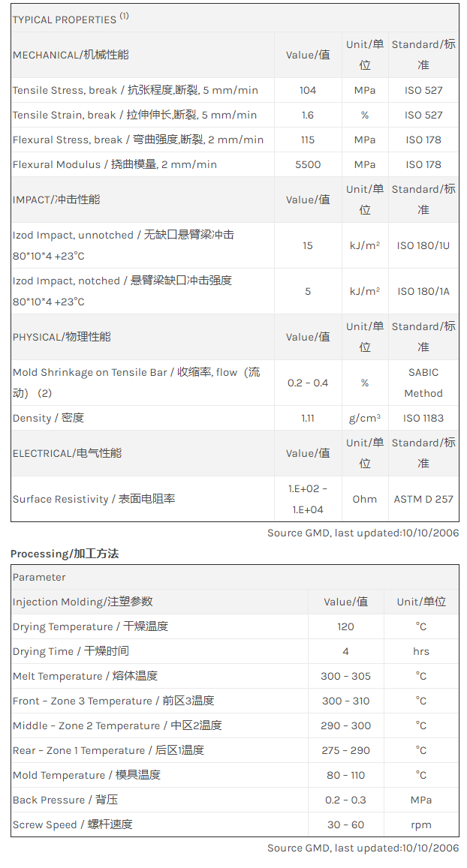Select the Screw Speed row label
467x868 pixels.
[72, 824]
